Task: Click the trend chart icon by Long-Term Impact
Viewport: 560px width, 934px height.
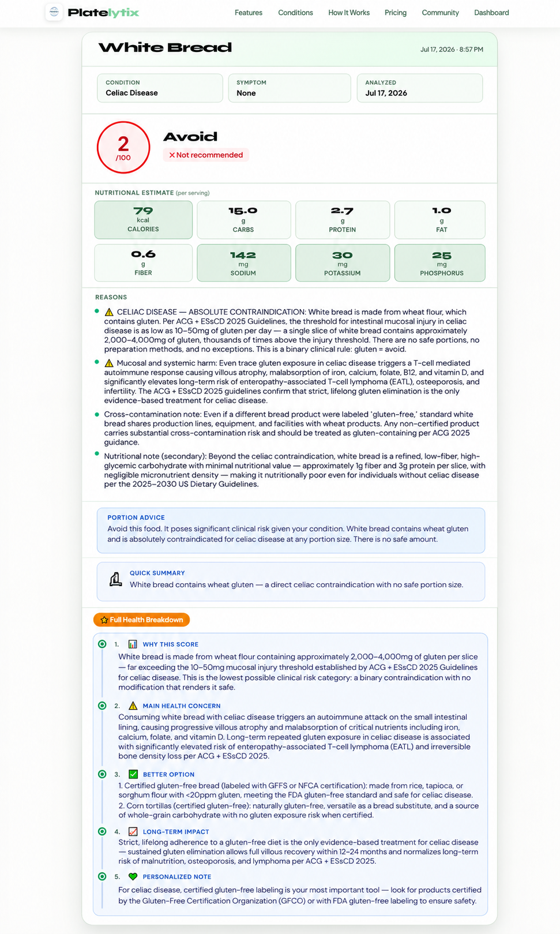Action: pos(133,831)
